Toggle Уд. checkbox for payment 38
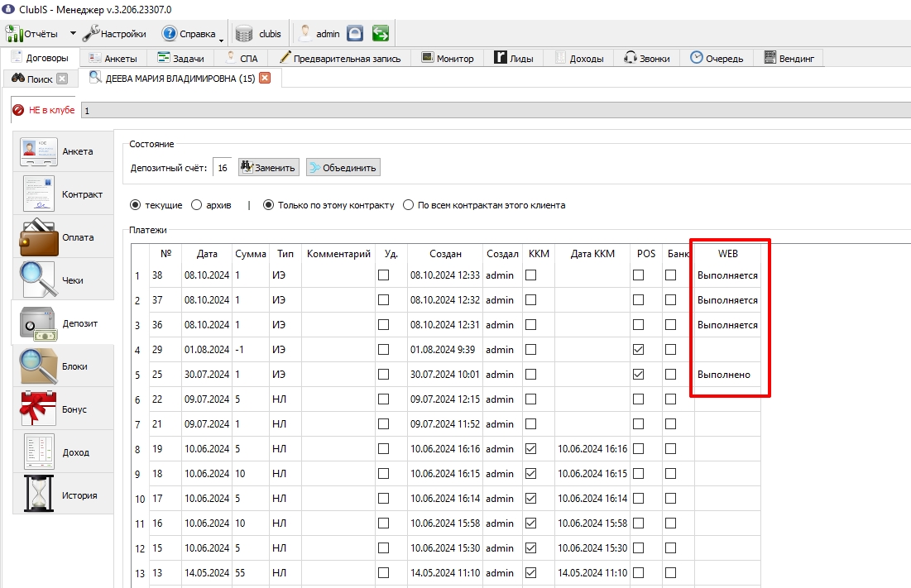This screenshot has width=911, height=588. pyautogui.click(x=383, y=275)
